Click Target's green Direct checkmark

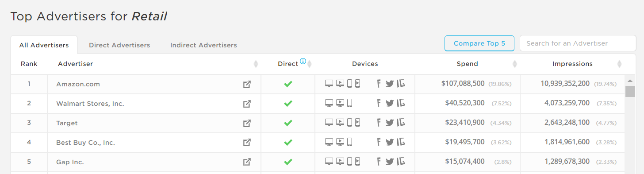pos(288,123)
